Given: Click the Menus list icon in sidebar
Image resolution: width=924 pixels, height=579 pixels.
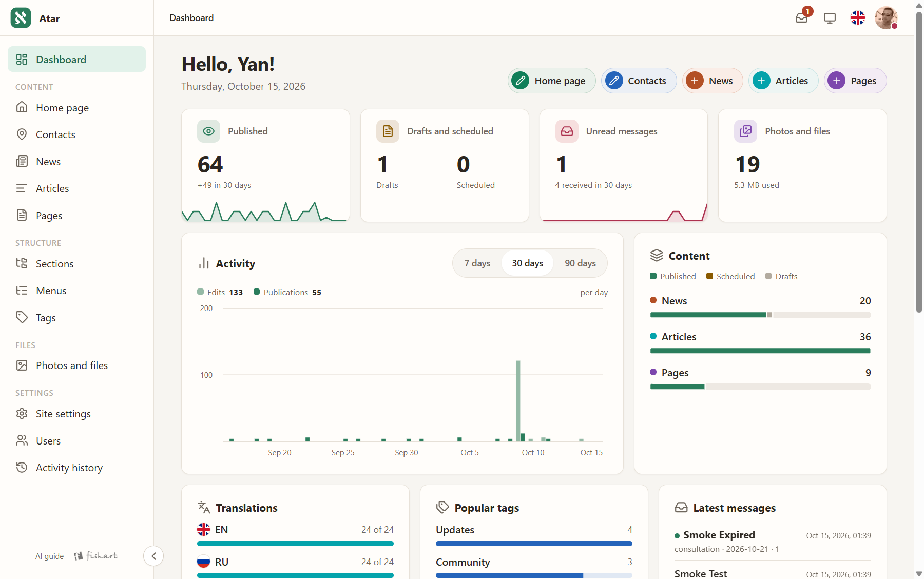Looking at the screenshot, I should 22,291.
